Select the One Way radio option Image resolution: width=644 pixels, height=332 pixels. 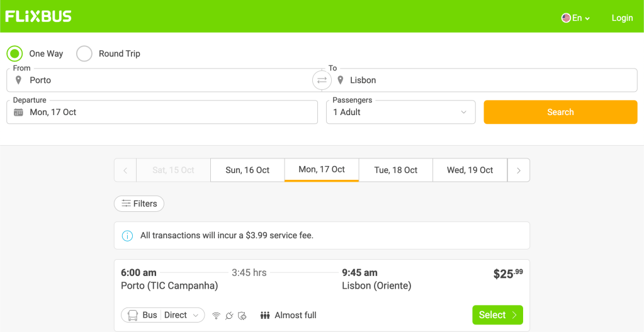15,54
